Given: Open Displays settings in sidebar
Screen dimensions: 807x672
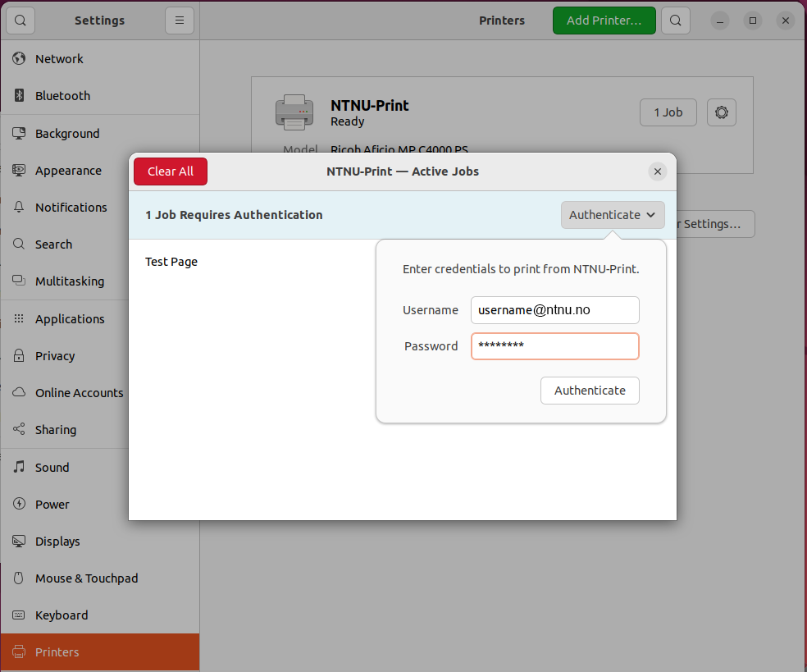Looking at the screenshot, I should 100,542.
